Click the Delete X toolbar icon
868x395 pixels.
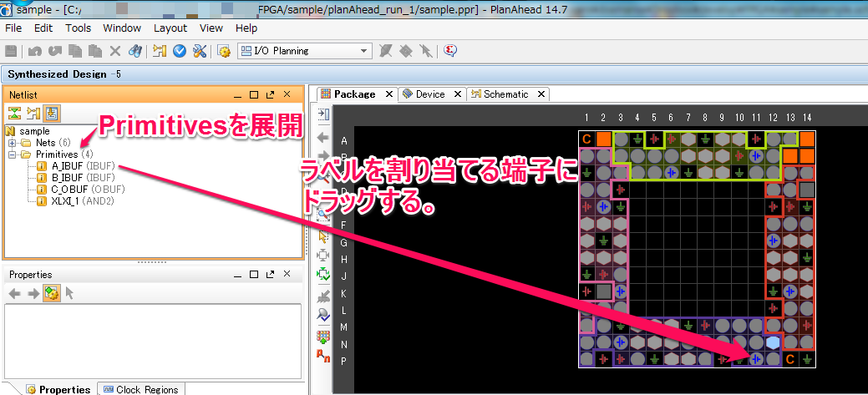click(114, 51)
